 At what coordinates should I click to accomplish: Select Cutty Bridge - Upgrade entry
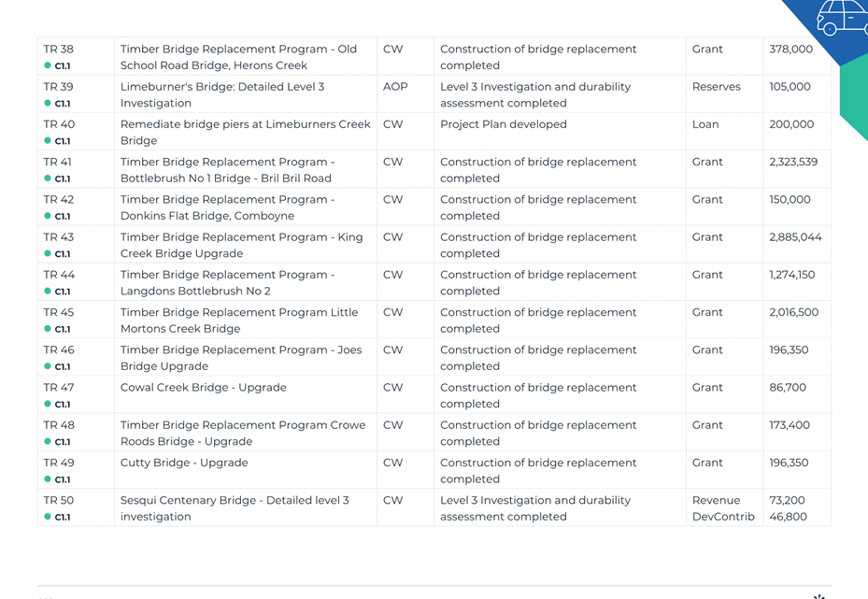click(x=184, y=463)
